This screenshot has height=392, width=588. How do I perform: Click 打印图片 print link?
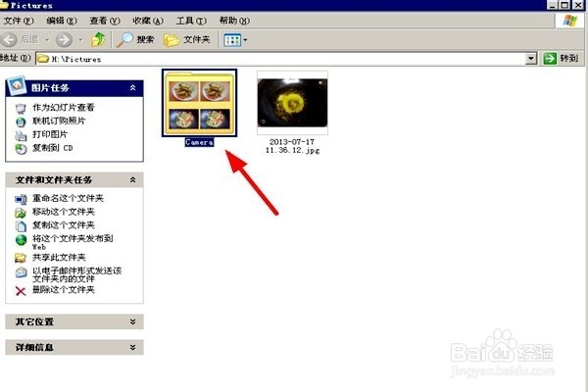pos(50,134)
